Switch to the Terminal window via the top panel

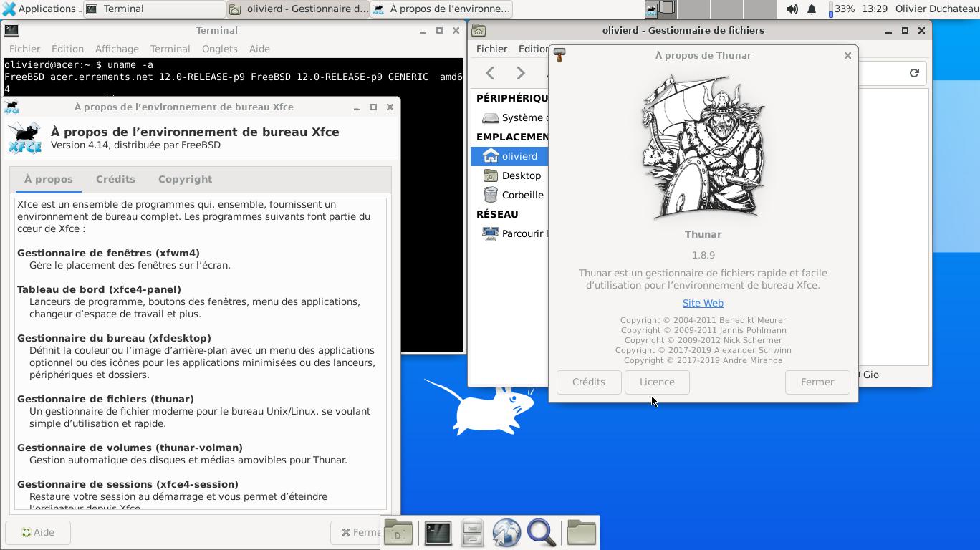point(154,9)
